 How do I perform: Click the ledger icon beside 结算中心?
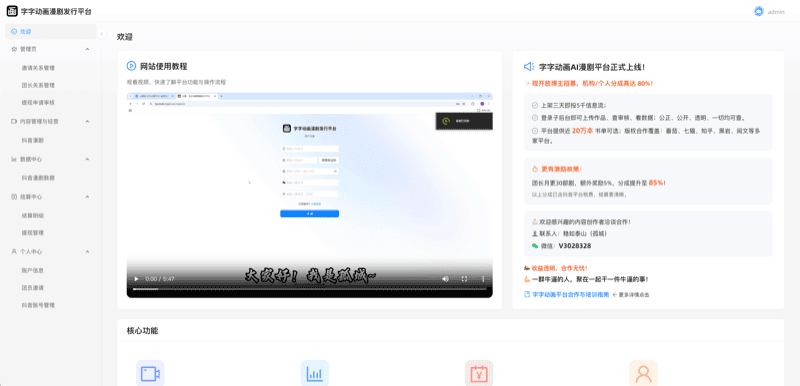[x=14, y=197]
